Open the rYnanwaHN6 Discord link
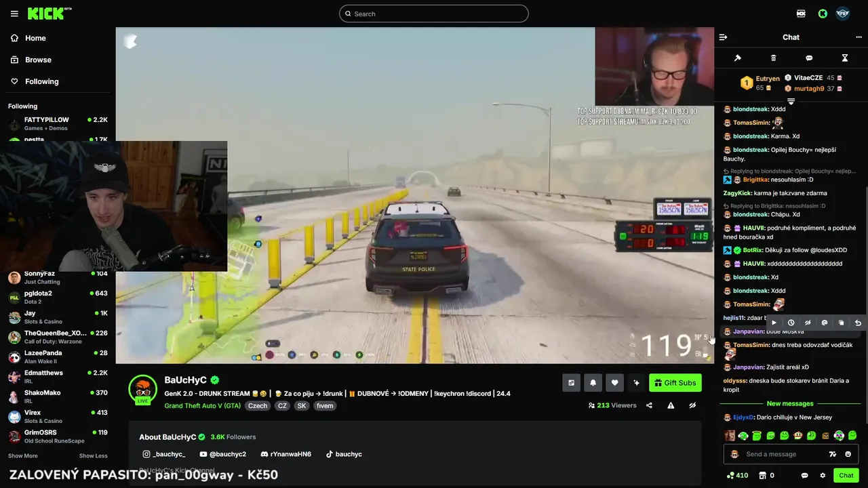This screenshot has width=868, height=488. tap(285, 454)
